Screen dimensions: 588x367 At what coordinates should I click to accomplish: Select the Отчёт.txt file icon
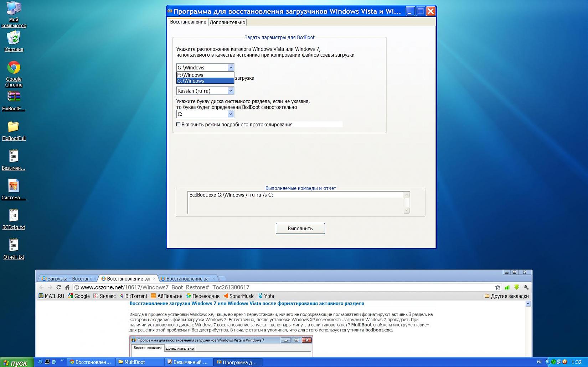pyautogui.click(x=14, y=249)
